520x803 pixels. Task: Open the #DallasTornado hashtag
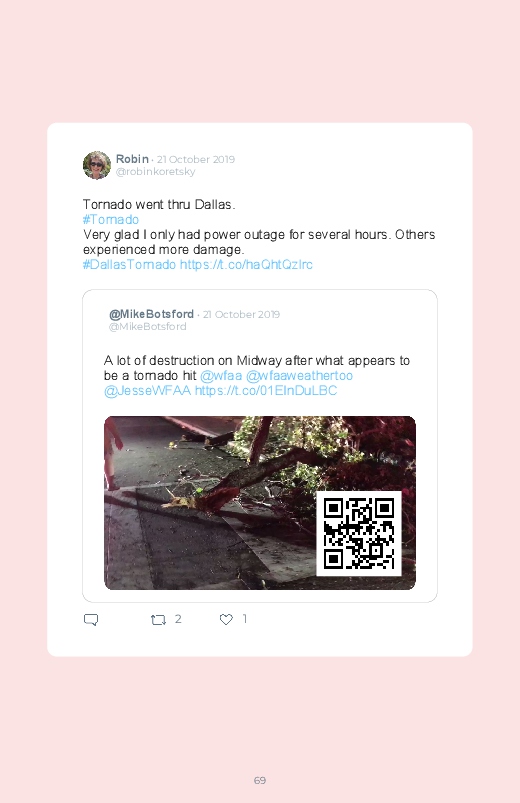[x=129, y=264]
